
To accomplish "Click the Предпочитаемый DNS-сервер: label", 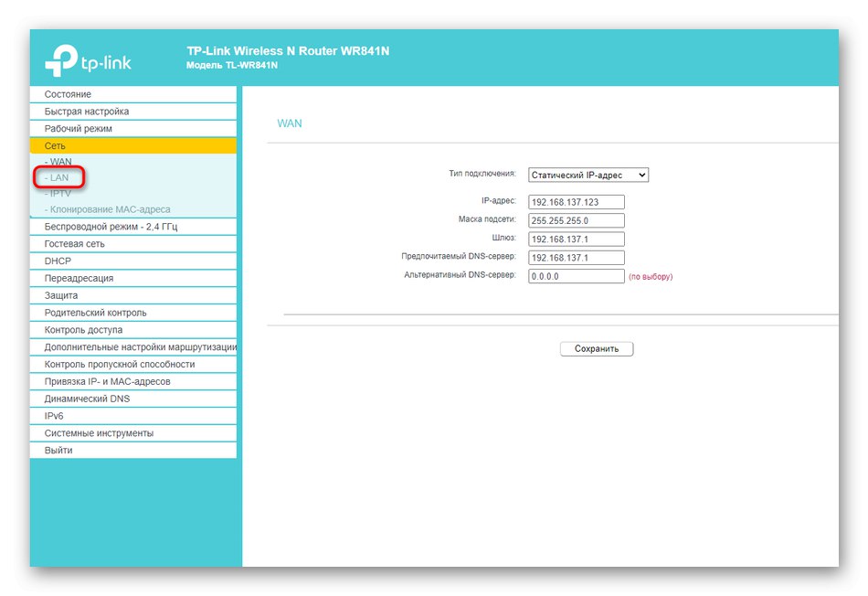I will (459, 256).
